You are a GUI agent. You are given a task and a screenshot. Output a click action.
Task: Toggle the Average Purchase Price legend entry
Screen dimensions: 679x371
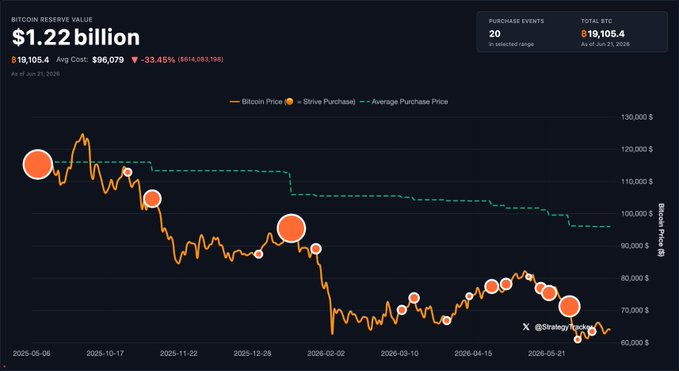(404, 102)
